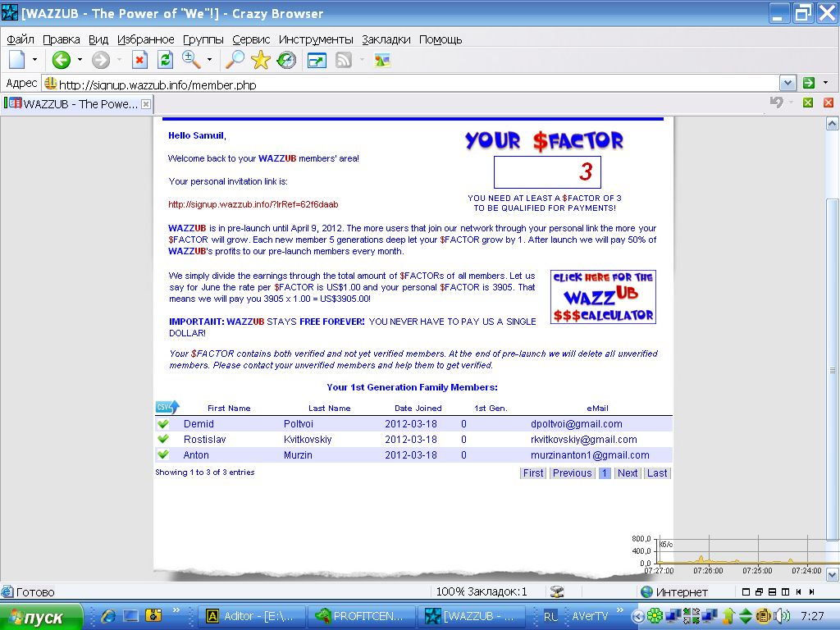
Task: Expand the RSS feed dropdown arrow
Action: point(362,59)
